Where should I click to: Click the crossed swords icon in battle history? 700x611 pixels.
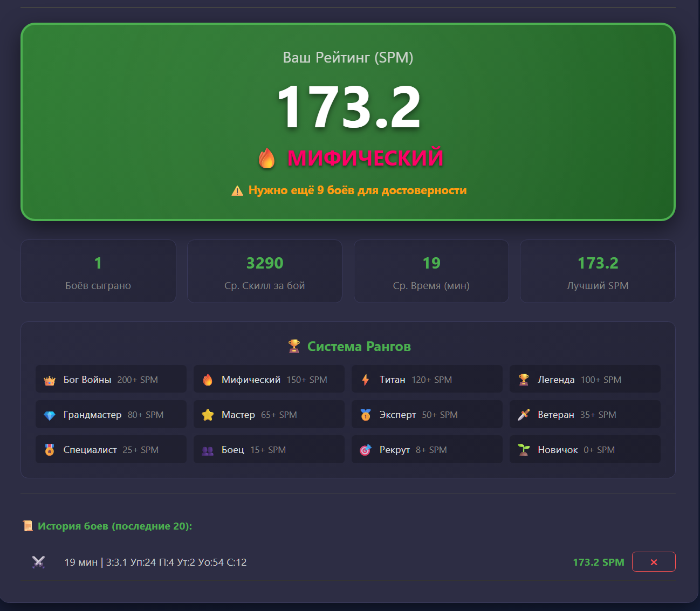coord(38,562)
